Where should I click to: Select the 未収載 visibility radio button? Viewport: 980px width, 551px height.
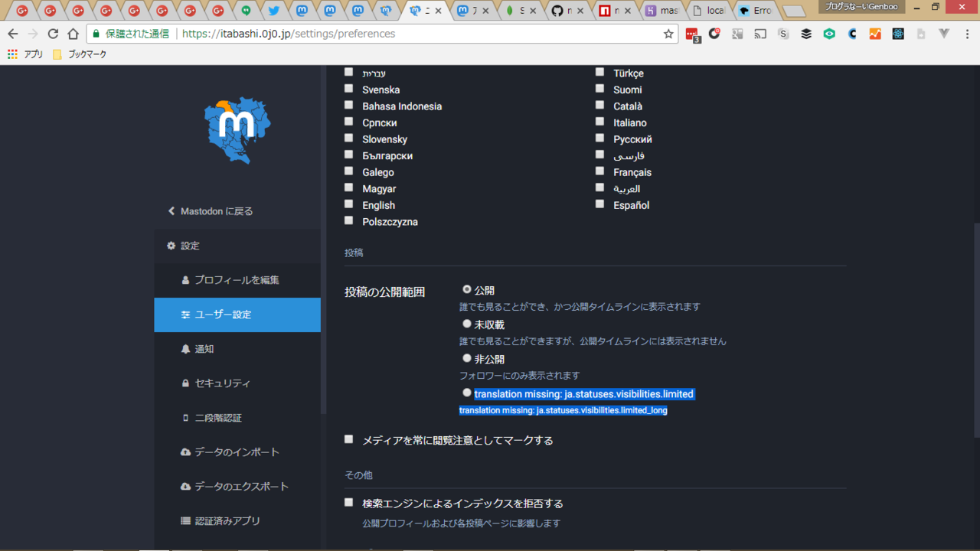click(x=466, y=324)
